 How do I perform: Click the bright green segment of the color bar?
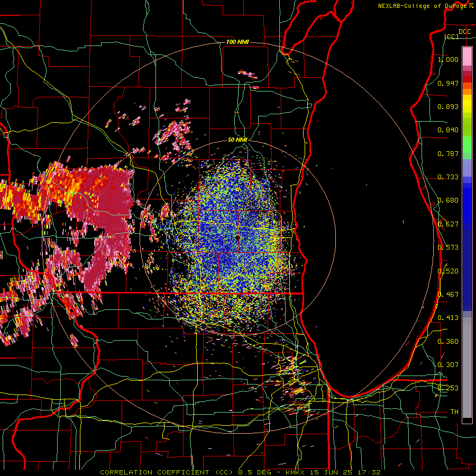click(x=467, y=144)
